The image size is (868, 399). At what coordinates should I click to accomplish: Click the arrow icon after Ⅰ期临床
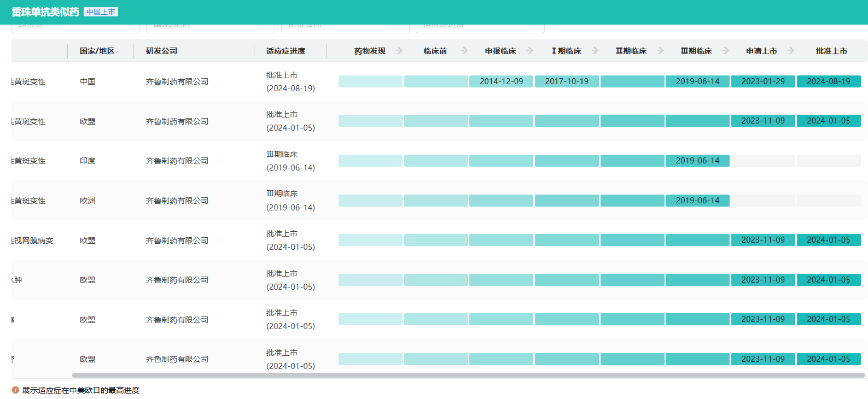595,51
